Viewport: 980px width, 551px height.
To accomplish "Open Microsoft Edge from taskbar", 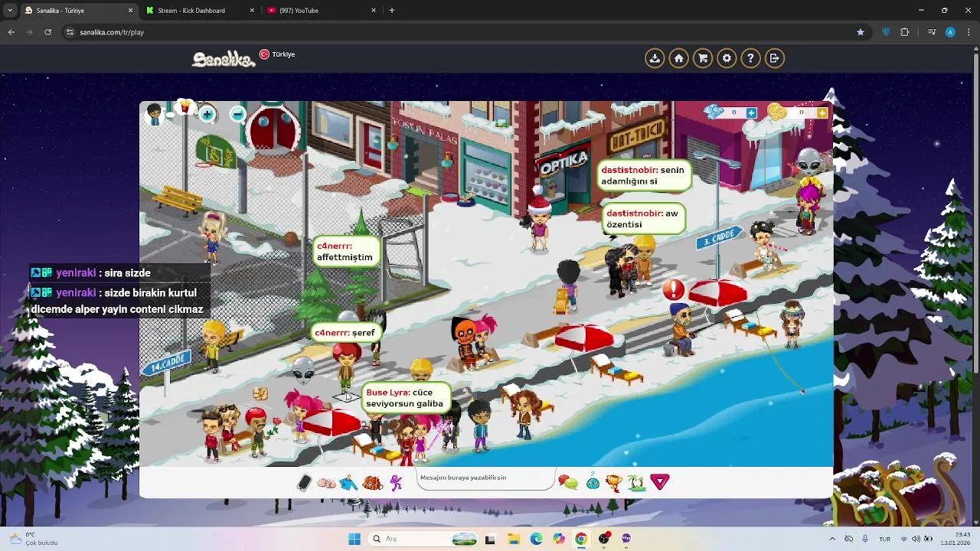I will [x=536, y=539].
